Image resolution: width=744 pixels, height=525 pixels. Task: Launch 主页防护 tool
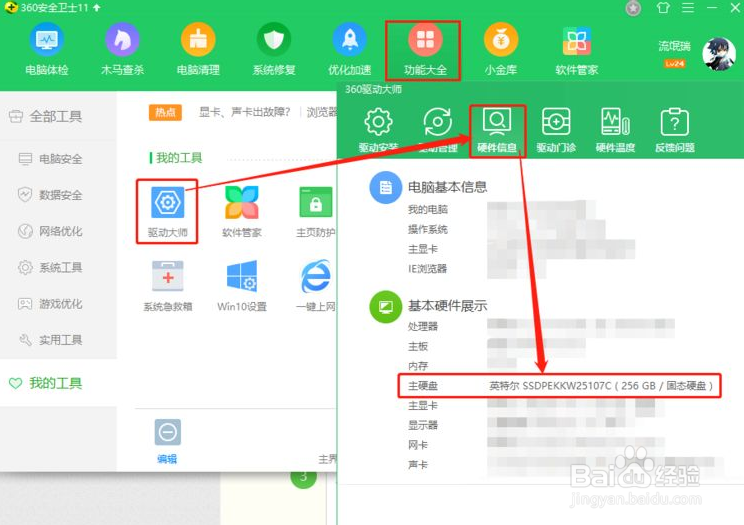(316, 212)
